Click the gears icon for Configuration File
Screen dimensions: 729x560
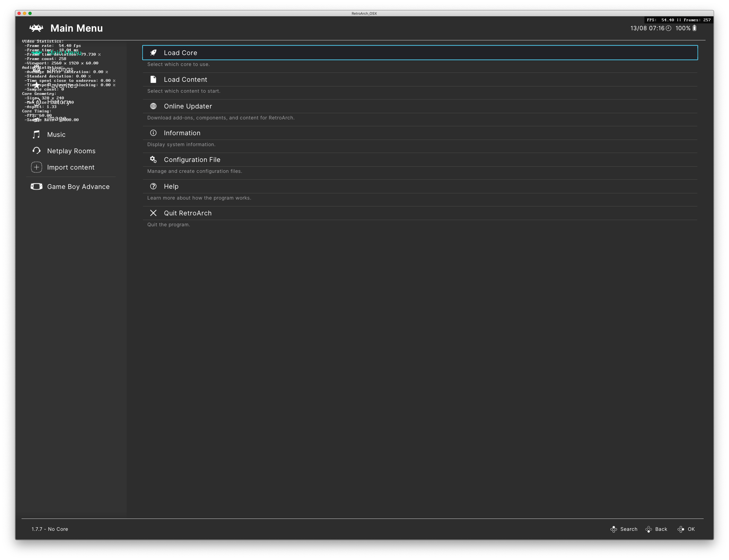[153, 159]
